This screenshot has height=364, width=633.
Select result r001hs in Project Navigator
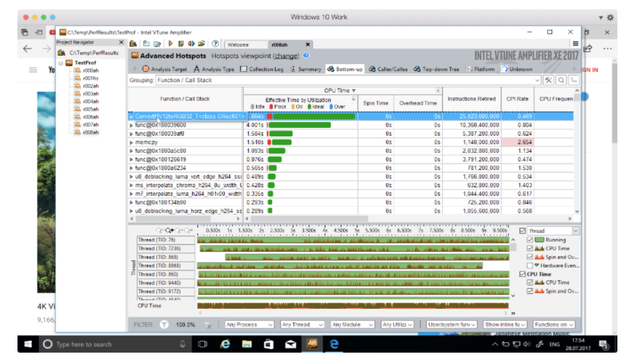click(87, 78)
